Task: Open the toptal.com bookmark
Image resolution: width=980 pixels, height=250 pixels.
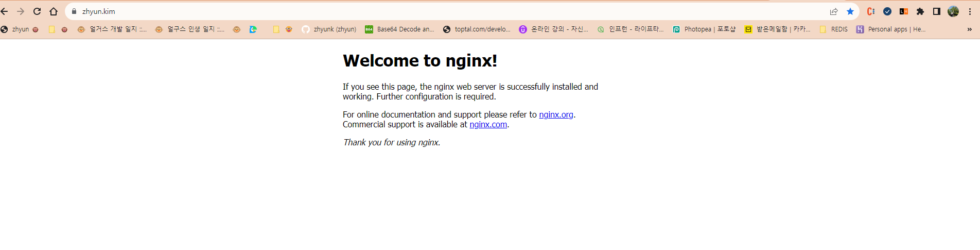Action: tap(477, 29)
